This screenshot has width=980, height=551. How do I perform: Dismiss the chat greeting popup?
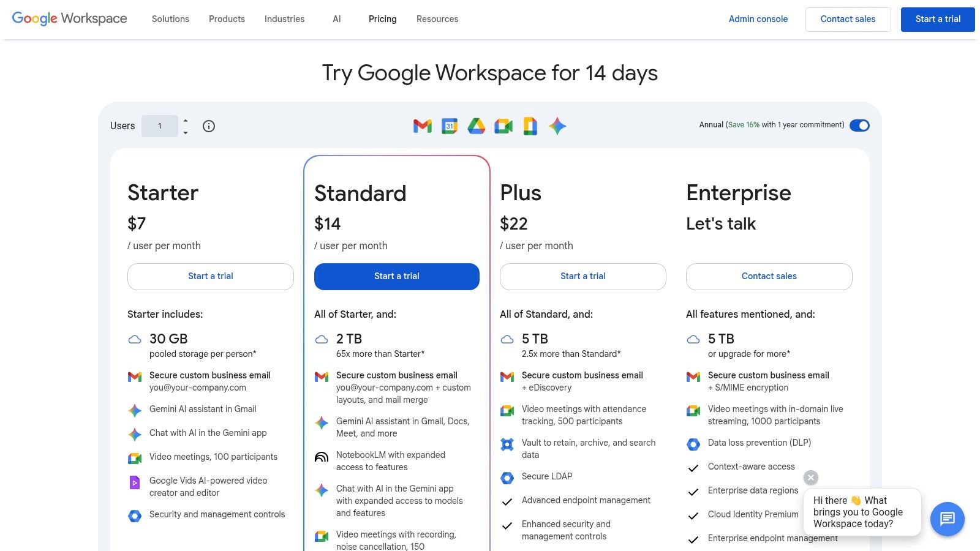coord(810,478)
